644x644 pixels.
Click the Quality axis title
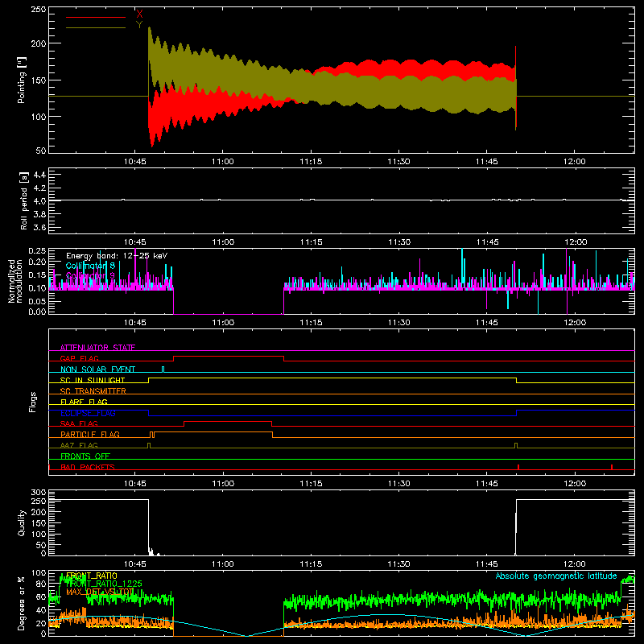[x=22, y=522]
